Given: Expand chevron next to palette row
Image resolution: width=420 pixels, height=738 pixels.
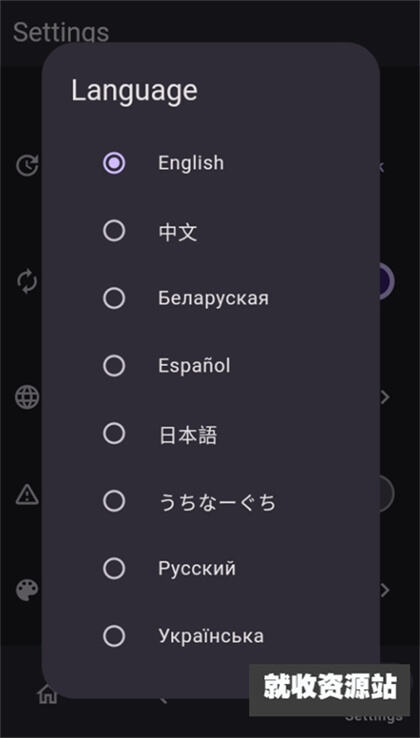Looking at the screenshot, I should point(385,590).
